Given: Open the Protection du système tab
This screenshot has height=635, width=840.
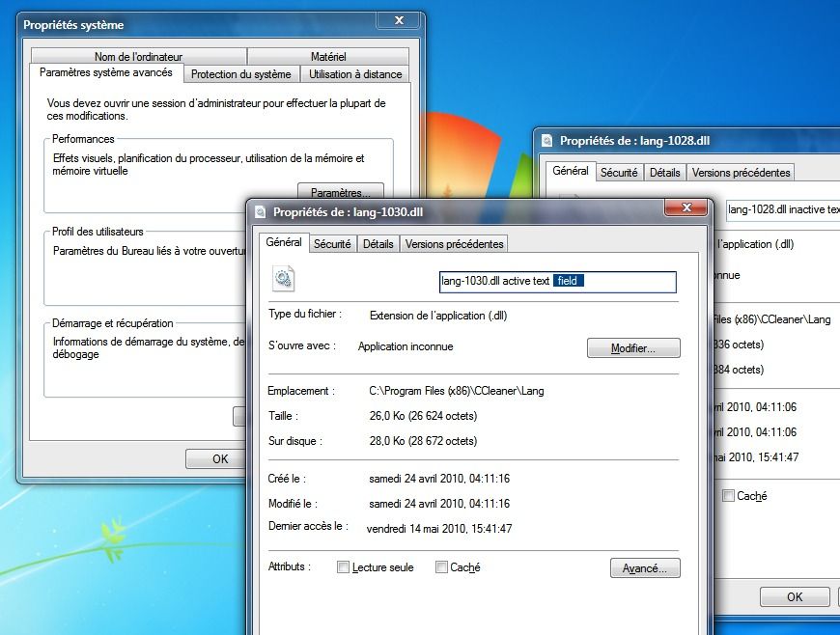Looking at the screenshot, I should click(240, 74).
